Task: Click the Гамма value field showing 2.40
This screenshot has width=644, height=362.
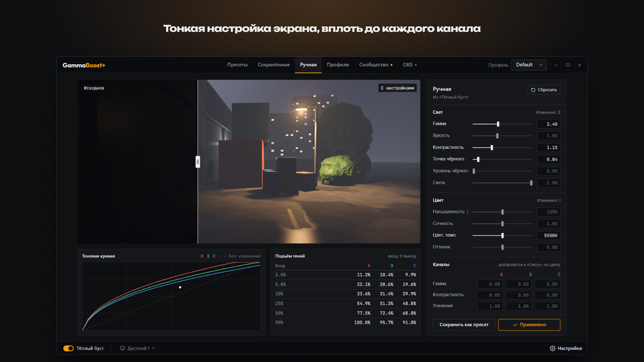Action: coord(548,124)
